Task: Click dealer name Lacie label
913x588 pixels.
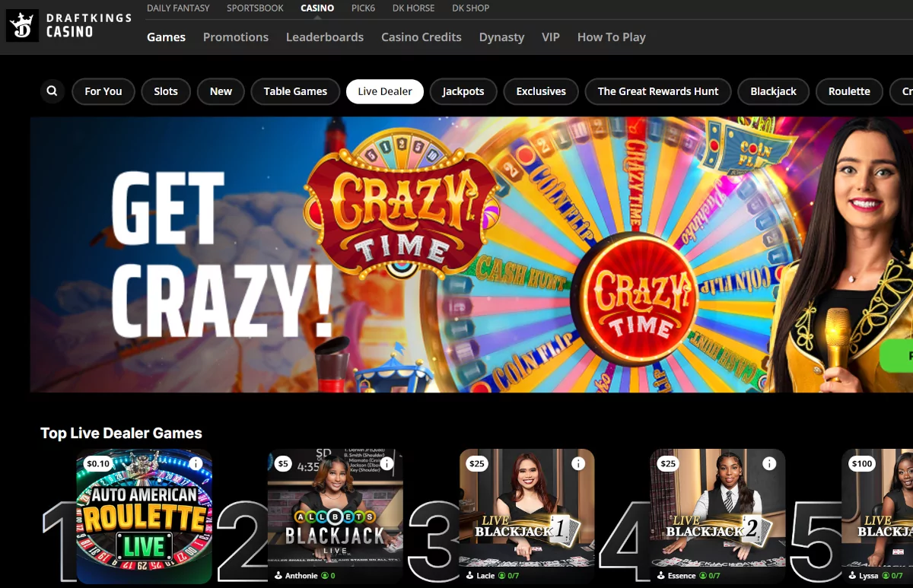Action: click(x=485, y=576)
